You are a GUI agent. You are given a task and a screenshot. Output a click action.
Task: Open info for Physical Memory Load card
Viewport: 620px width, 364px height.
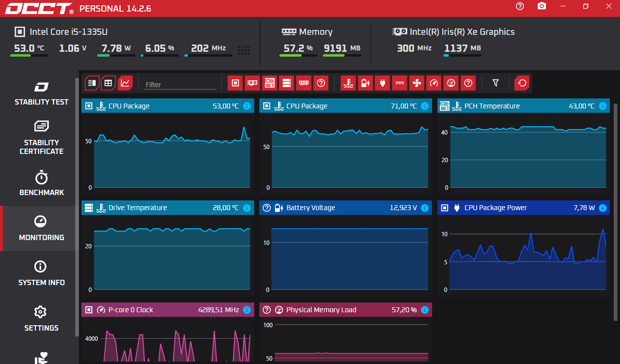pyautogui.click(x=425, y=310)
